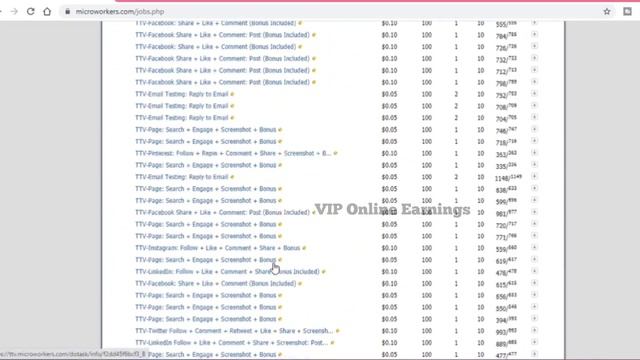Open TTV-LinkedIn job with Share (Bonus Included)
This screenshot has height=360, width=640.
(x=227, y=272)
